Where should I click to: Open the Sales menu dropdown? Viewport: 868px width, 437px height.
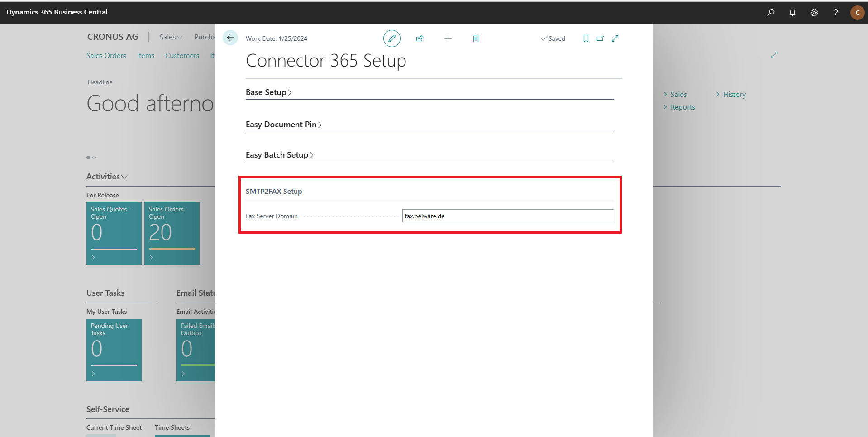pos(171,37)
